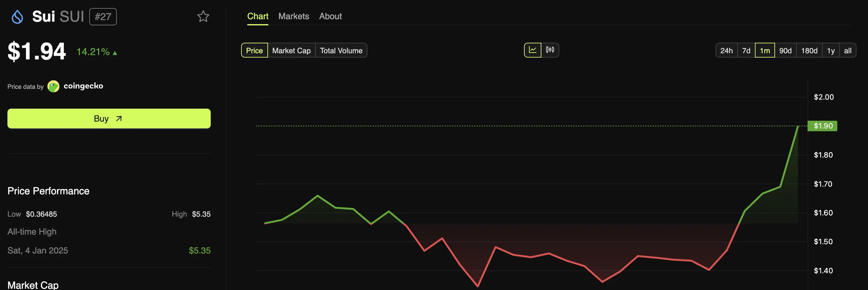Switch to line chart view
This screenshot has height=290, width=868.
533,50
